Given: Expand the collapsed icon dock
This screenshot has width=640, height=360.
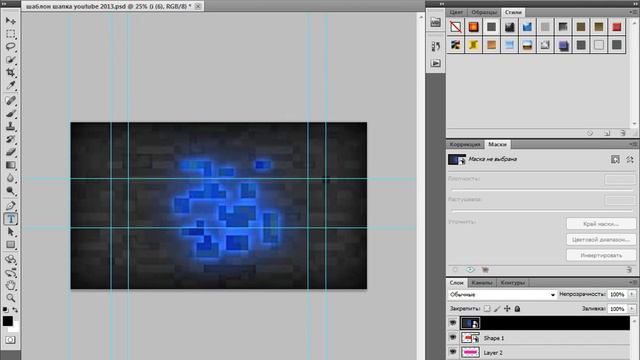Looking at the screenshot, I should 441,4.
